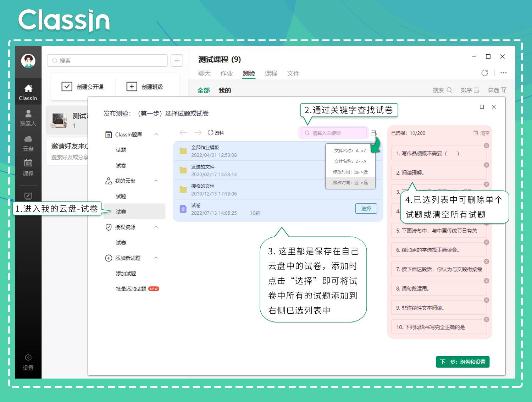
Task: Click the main 搜索 search field
Action: 107,60
